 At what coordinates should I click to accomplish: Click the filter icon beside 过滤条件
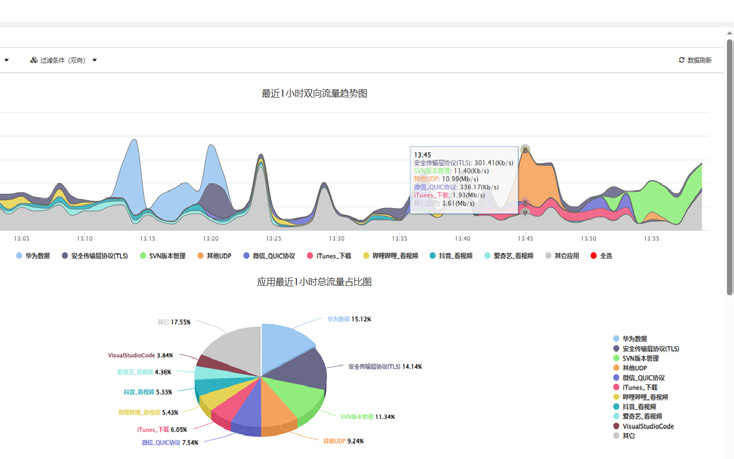34,60
